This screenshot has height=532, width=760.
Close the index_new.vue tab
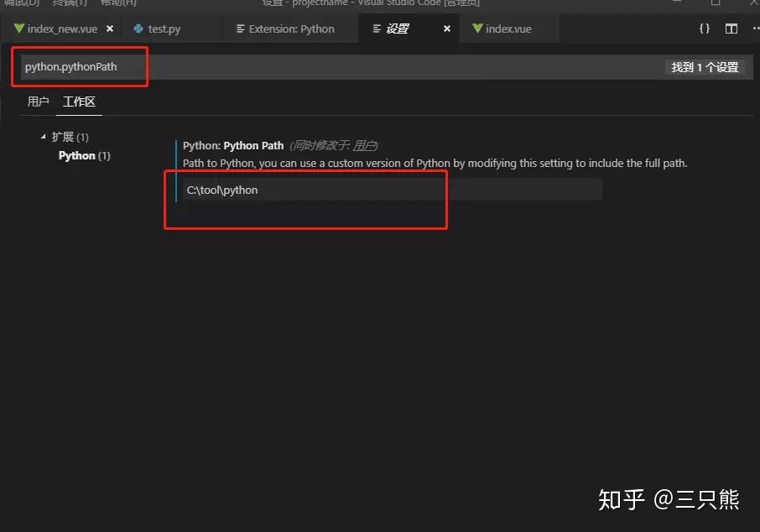110,29
